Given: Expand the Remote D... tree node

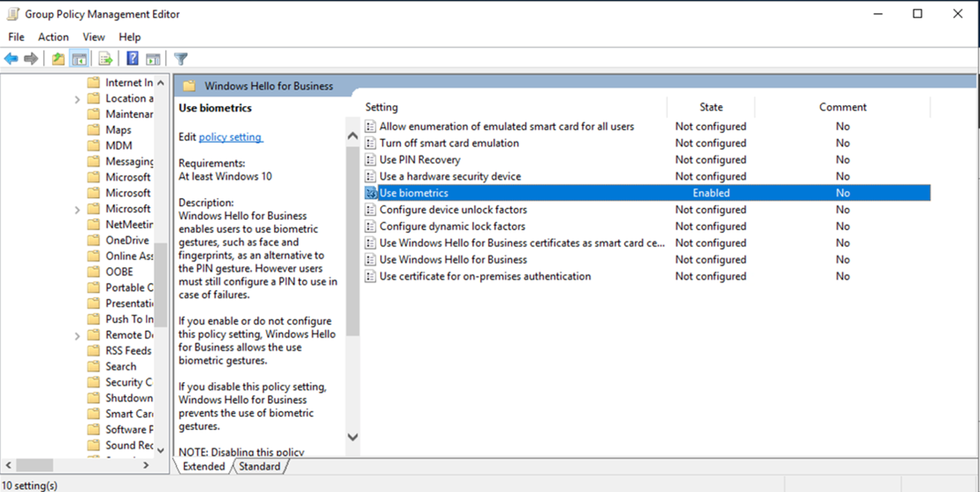Looking at the screenshot, I should (78, 336).
